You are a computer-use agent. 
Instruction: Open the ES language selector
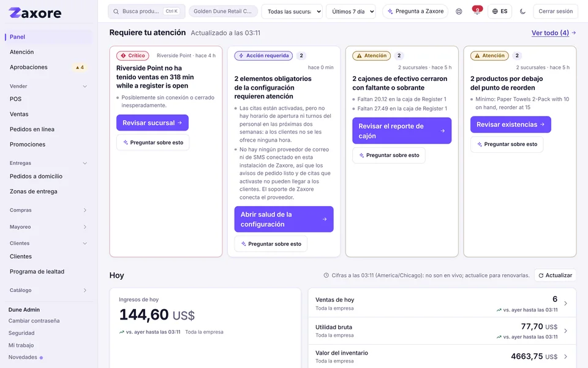pos(500,11)
